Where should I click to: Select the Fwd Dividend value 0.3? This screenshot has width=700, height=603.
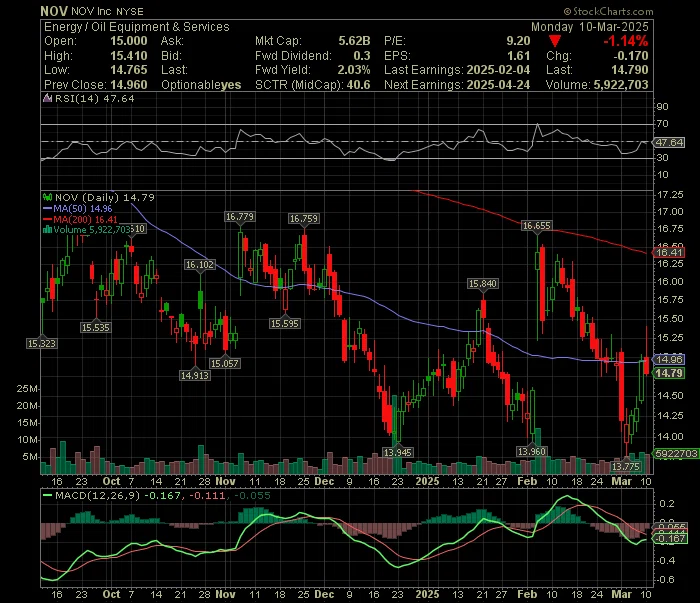362,56
